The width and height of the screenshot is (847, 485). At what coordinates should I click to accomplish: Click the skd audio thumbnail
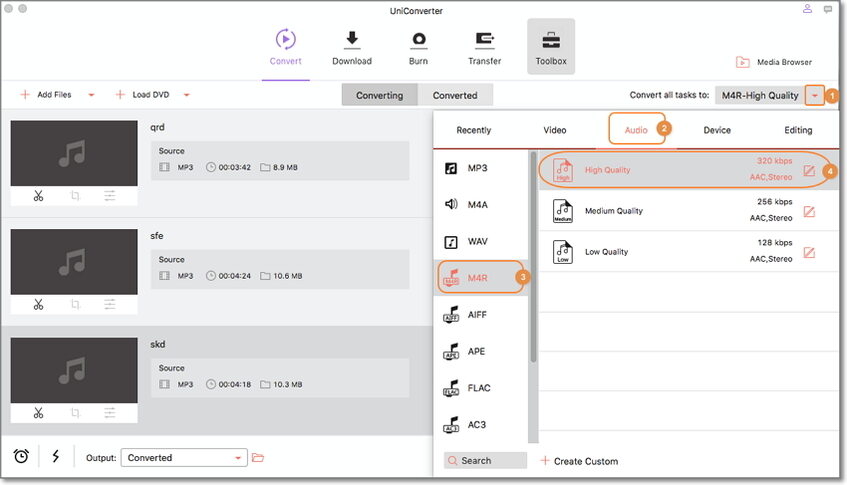[74, 371]
